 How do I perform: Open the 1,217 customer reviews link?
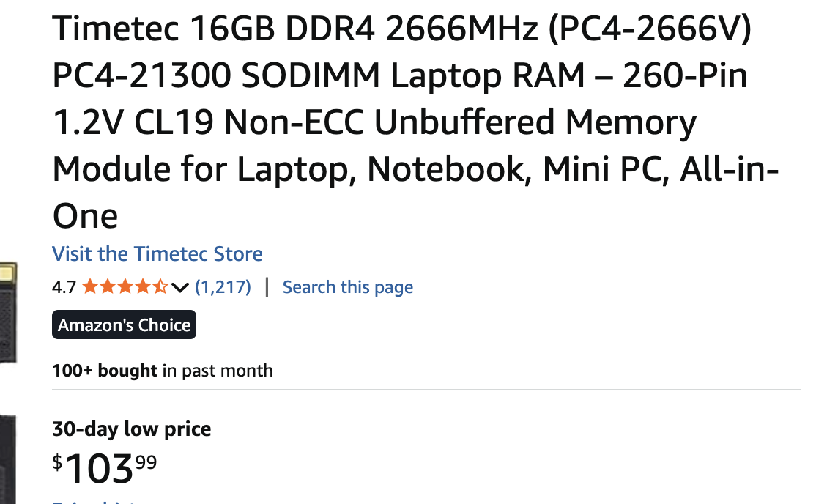223,287
